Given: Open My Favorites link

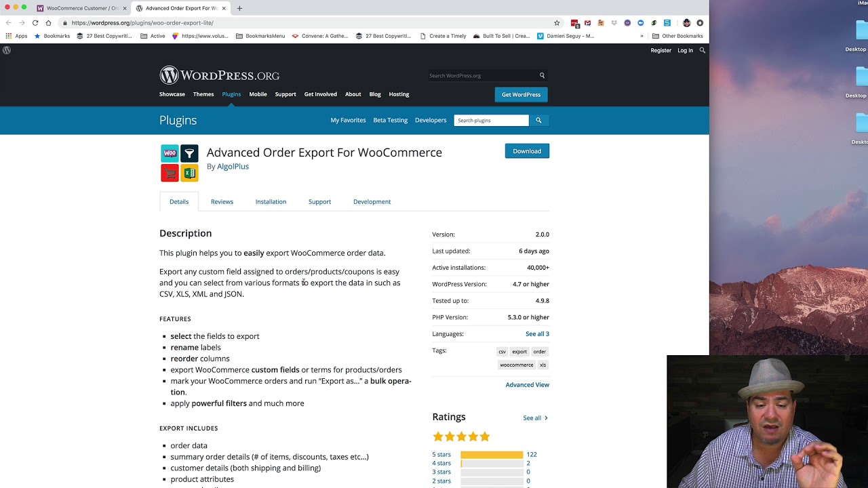Looking at the screenshot, I should (348, 120).
